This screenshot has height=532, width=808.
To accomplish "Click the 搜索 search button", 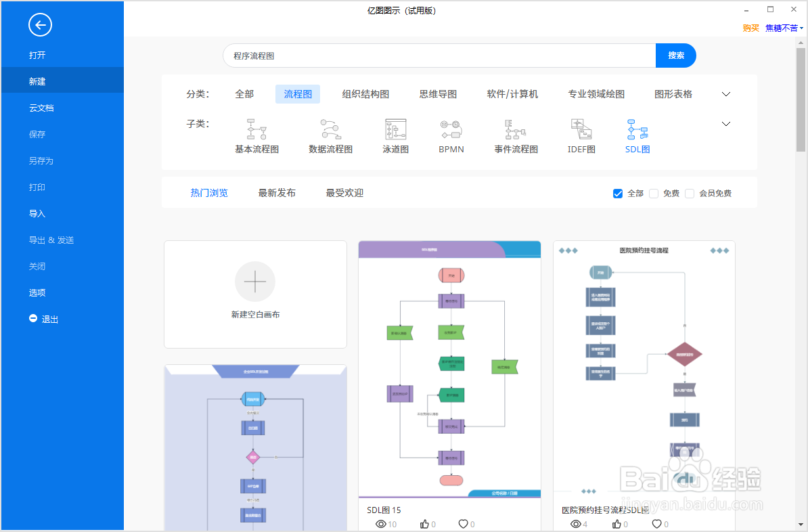I will coord(675,55).
